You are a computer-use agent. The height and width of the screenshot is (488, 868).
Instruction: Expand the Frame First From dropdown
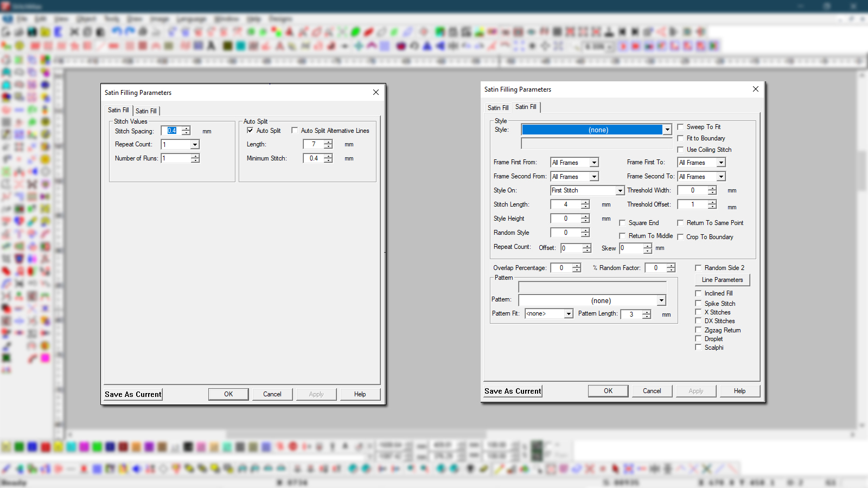pyautogui.click(x=594, y=163)
